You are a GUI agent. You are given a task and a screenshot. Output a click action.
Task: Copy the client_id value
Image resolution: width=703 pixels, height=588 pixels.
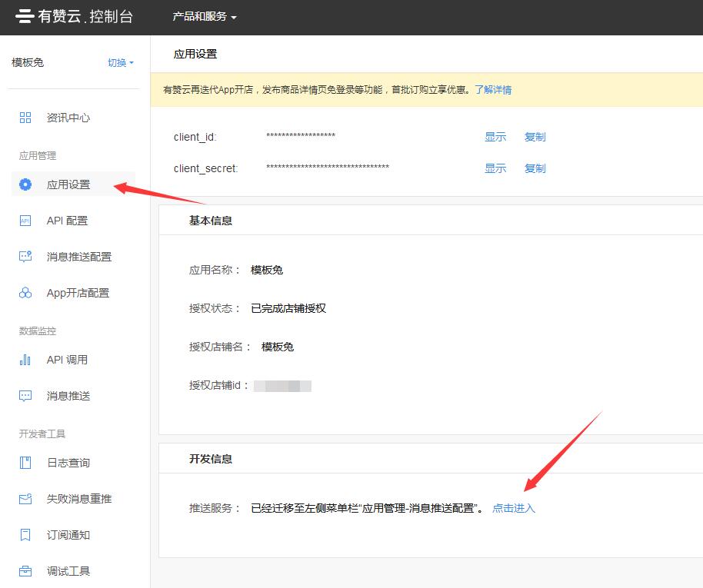click(535, 137)
